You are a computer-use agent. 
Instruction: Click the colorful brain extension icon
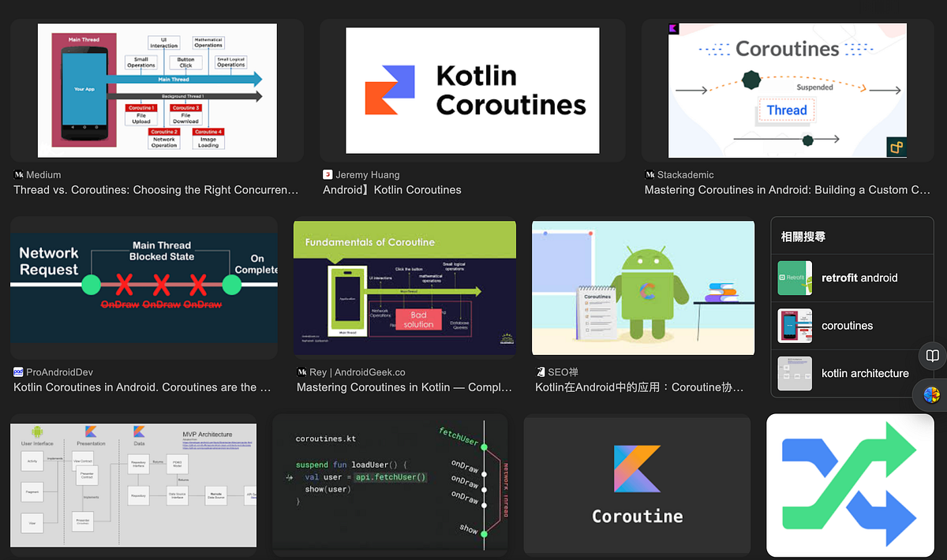click(930, 394)
